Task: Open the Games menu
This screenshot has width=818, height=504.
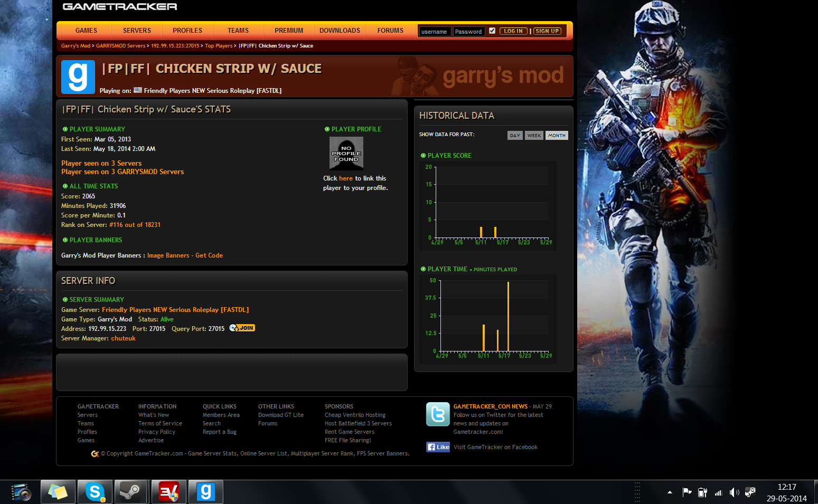Action: 86,31
